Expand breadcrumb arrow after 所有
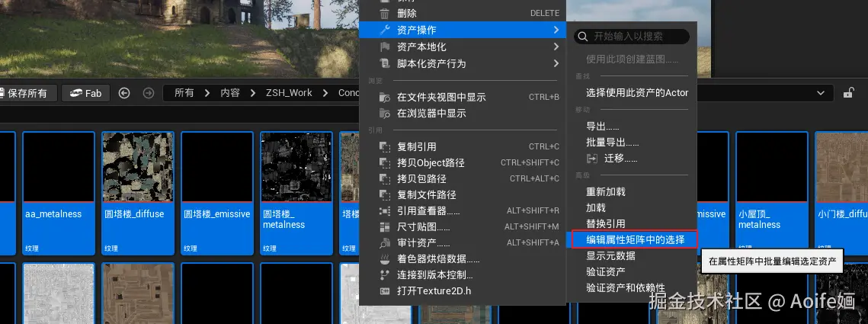The width and height of the screenshot is (868, 324). pyautogui.click(x=207, y=93)
